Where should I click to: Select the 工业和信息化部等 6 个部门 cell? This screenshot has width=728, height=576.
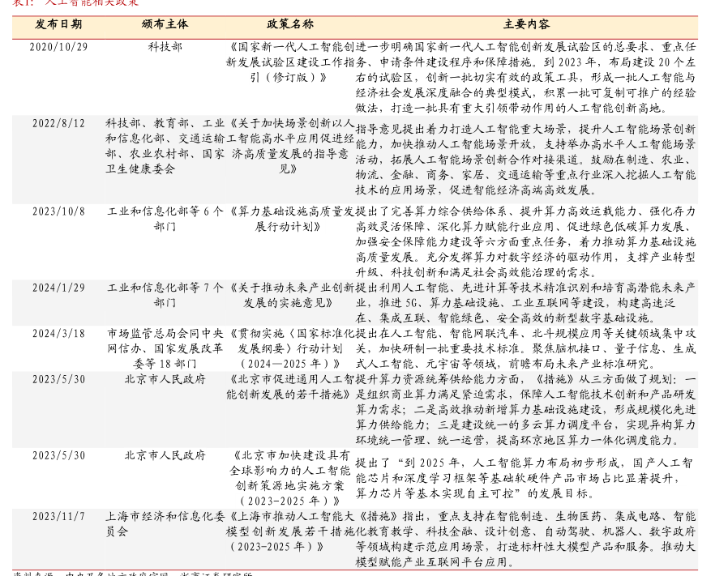(165, 219)
